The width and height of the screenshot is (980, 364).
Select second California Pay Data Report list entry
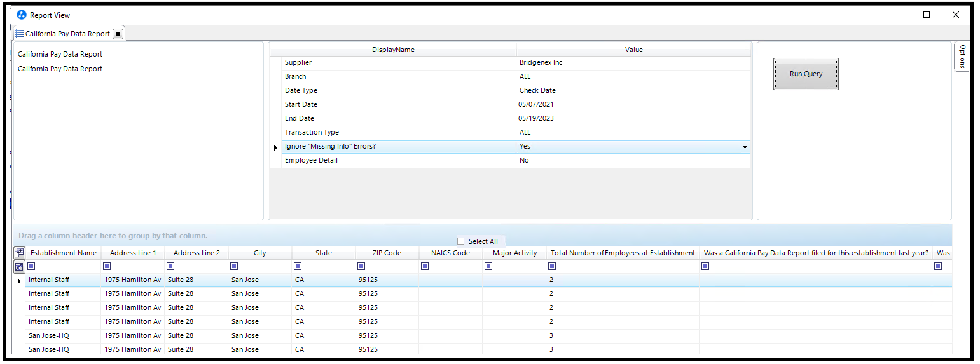click(x=60, y=69)
